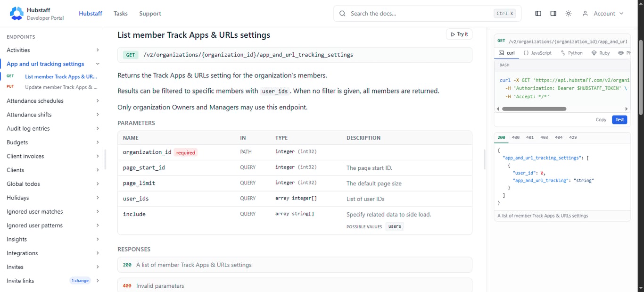The width and height of the screenshot is (644, 292).
Task: Show the 429 response example
Action: [x=573, y=138]
